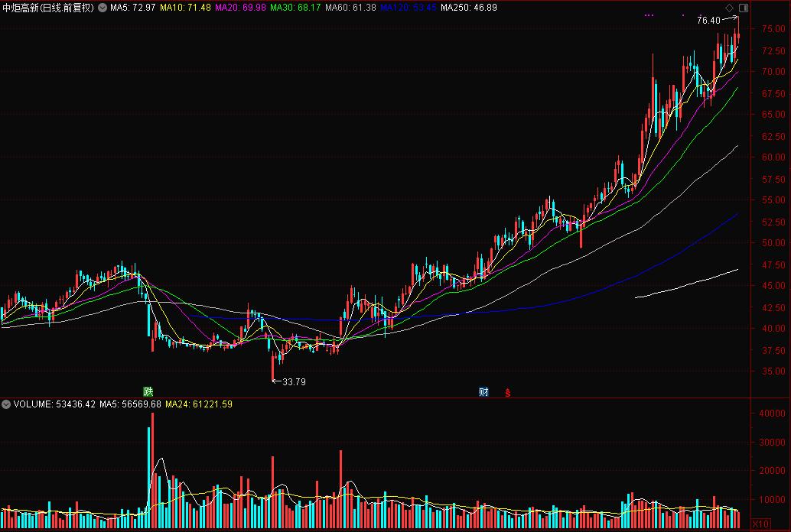Select the MA5: 72.97 label

(x=132, y=8)
